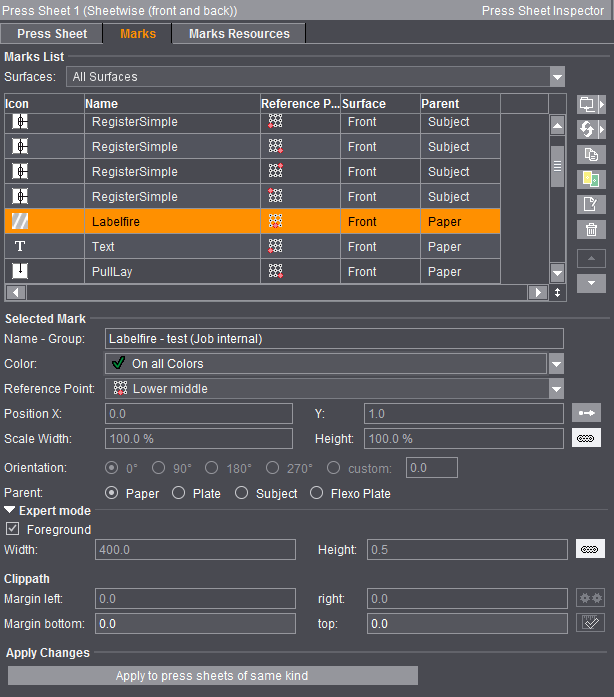
Task: Open the Marks Resources tab
Action: 239,34
